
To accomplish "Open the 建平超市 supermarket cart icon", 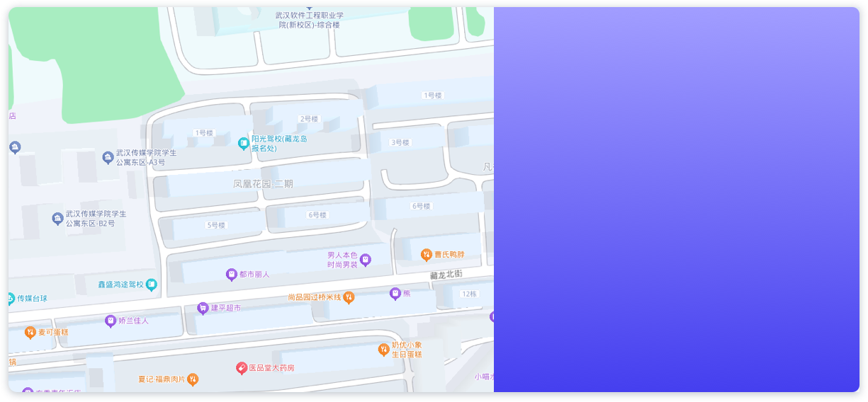I will 203,308.
